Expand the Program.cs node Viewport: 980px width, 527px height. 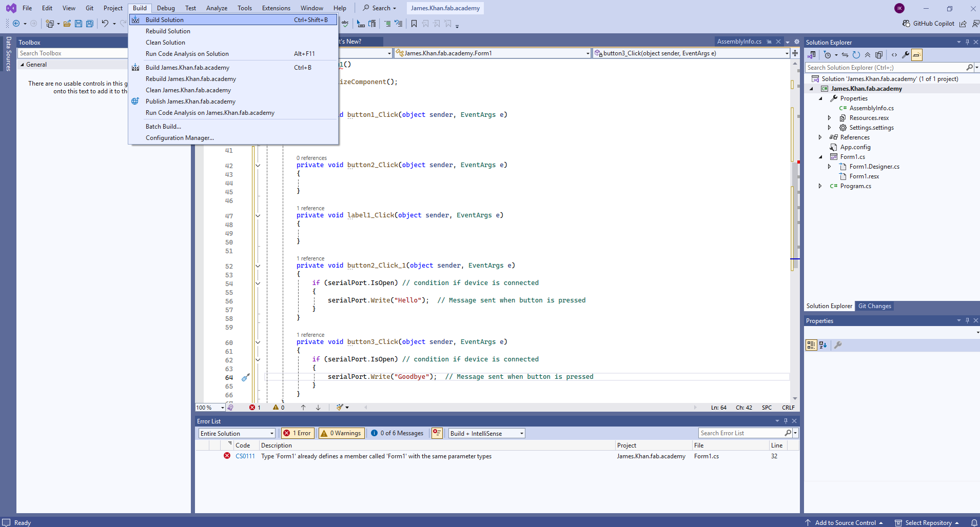tap(820, 186)
